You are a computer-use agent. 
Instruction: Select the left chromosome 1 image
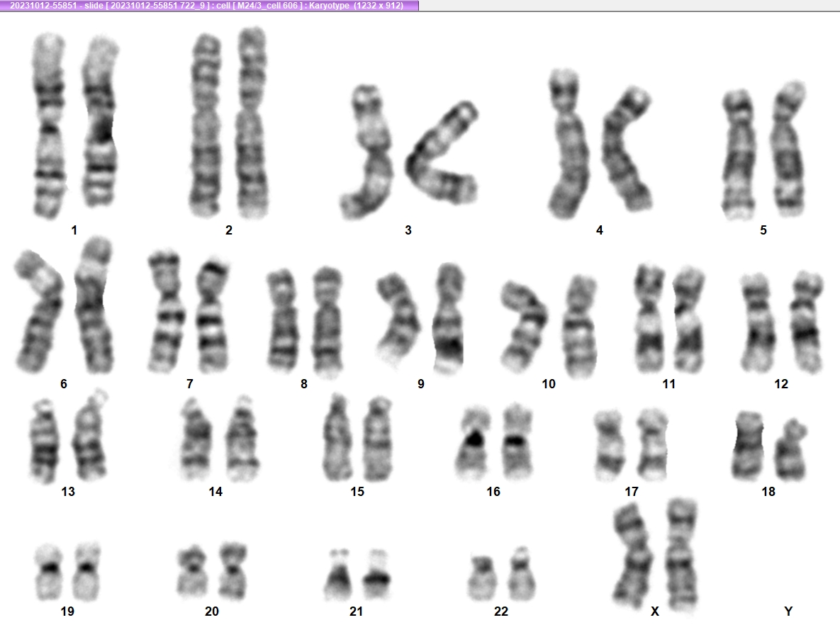(x=49, y=126)
